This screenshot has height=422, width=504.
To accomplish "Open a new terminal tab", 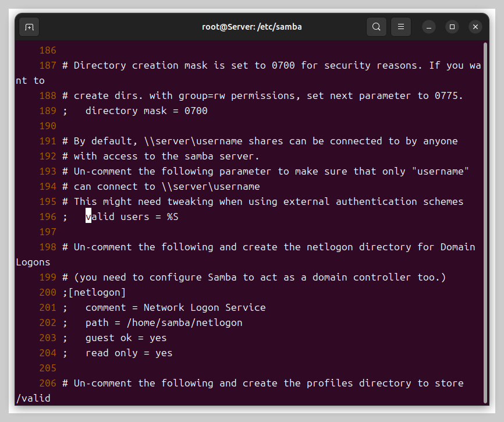I will (x=29, y=27).
